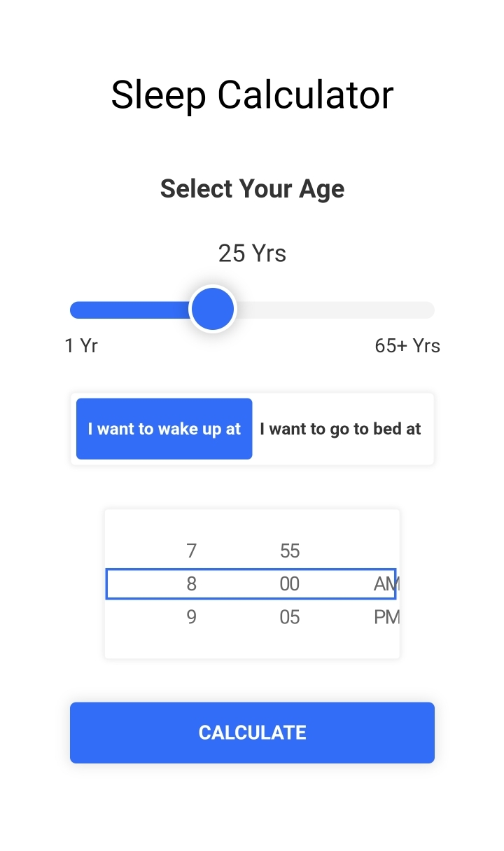Click the age slider thumb handle
The width and height of the screenshot is (504, 851).
tap(213, 309)
